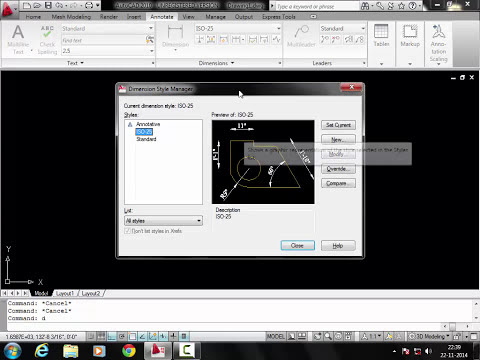Image resolution: width=480 pixels, height=360 pixels.
Task: Click the workspace lock icon in status bar
Action: (457, 336)
